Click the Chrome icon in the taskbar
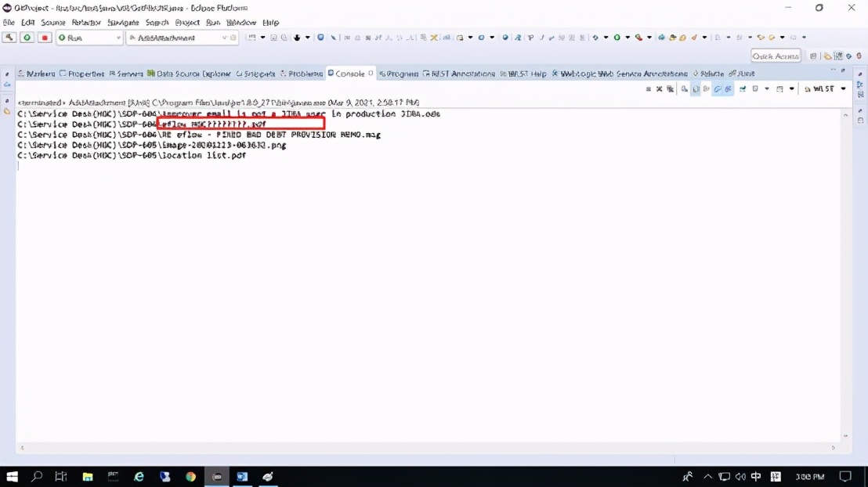868x487 pixels. click(190, 477)
